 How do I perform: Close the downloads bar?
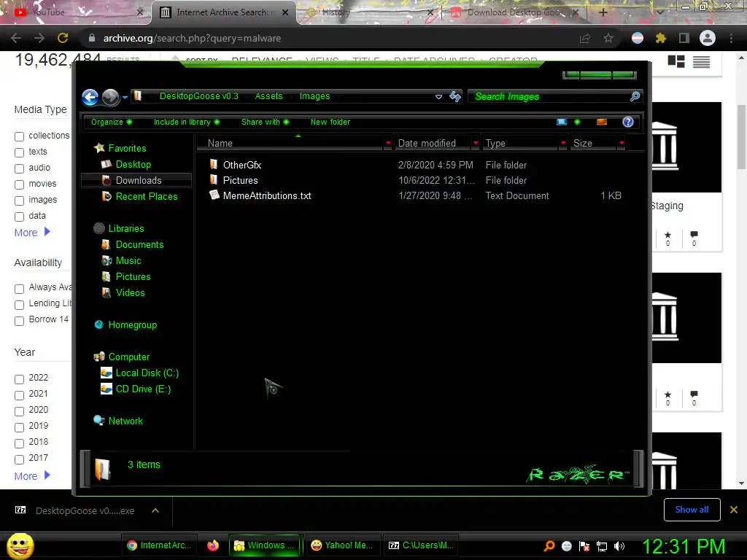pyautogui.click(x=734, y=510)
